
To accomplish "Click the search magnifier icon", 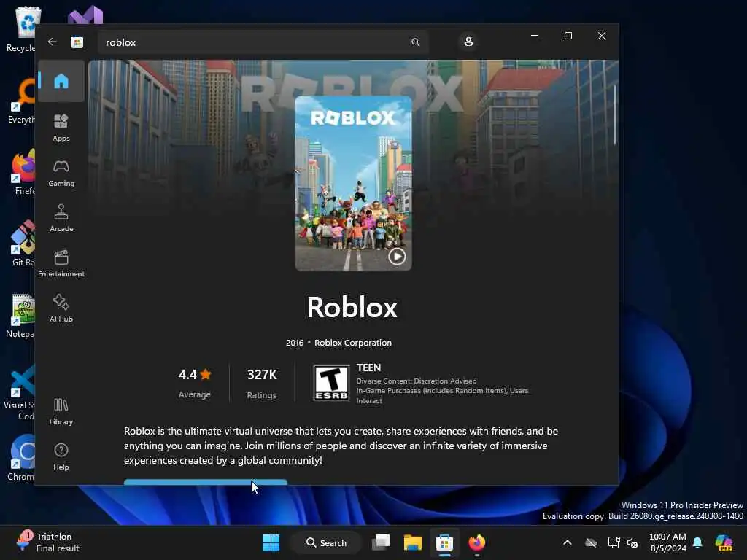I will [415, 42].
